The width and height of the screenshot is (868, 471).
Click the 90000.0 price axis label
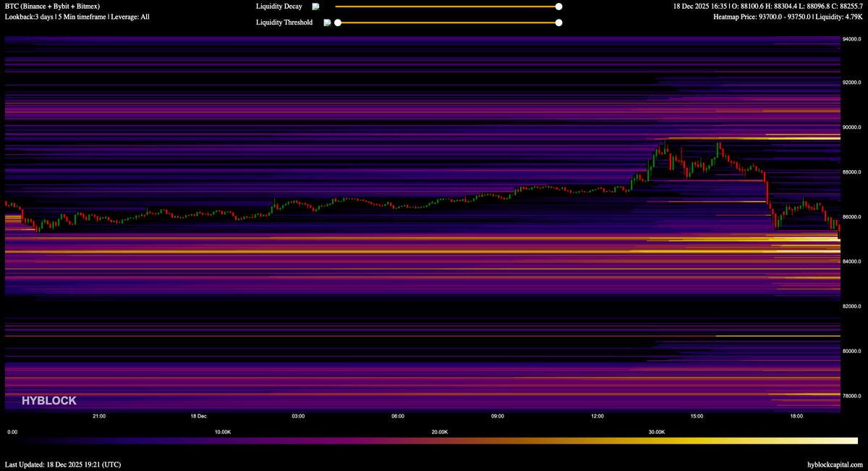851,127
